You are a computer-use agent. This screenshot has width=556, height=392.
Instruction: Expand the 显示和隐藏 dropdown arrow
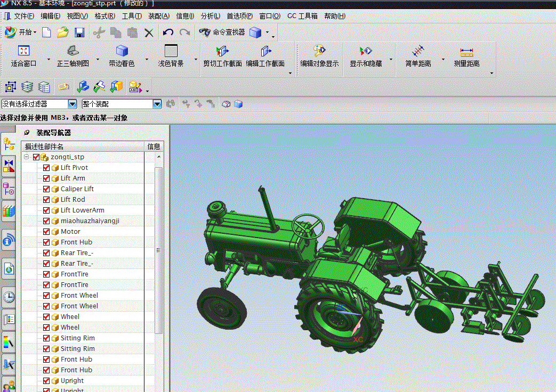tap(391, 59)
